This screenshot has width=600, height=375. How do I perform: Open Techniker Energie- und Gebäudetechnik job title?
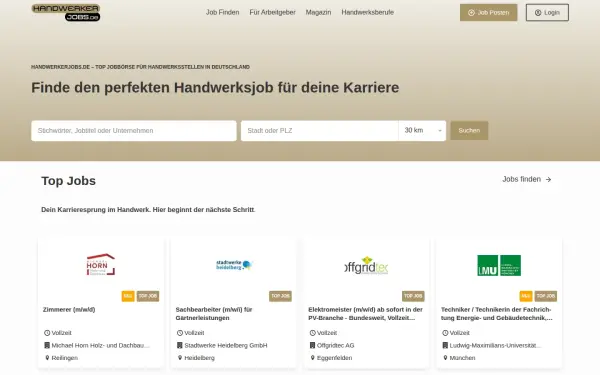pyautogui.click(x=497, y=314)
